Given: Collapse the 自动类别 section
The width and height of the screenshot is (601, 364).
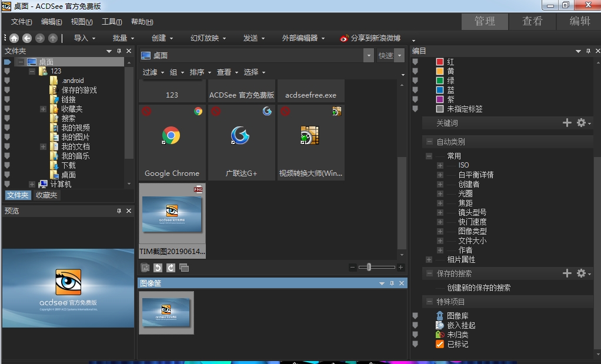Looking at the screenshot, I should 429,142.
